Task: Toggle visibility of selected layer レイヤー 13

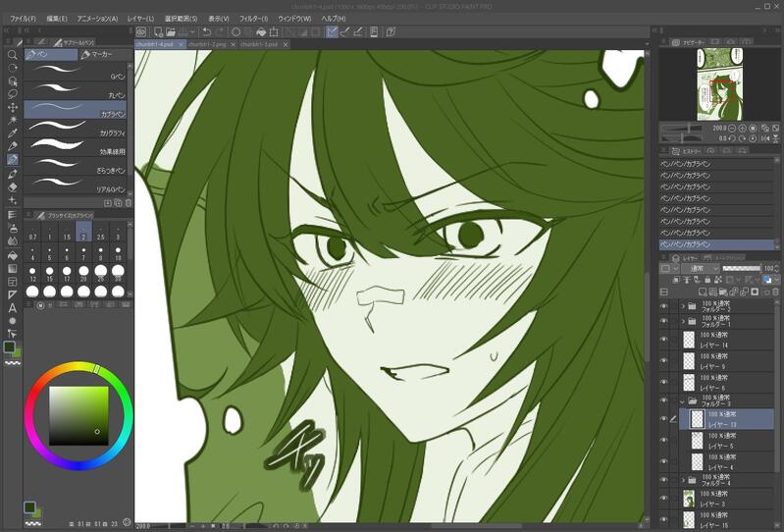Action: pos(664,419)
